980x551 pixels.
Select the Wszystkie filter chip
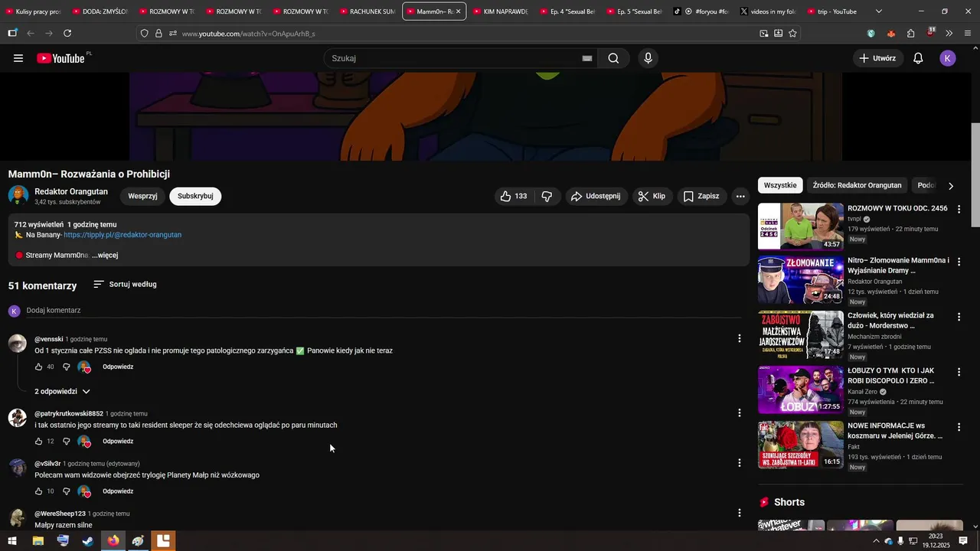[x=780, y=185]
